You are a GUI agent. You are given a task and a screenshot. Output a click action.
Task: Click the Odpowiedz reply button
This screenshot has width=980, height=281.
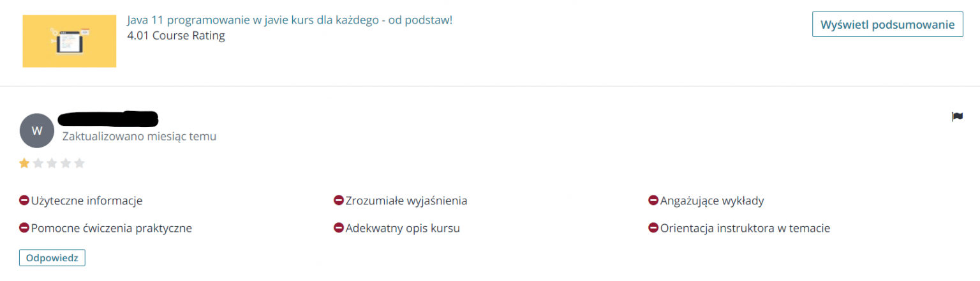(52, 258)
